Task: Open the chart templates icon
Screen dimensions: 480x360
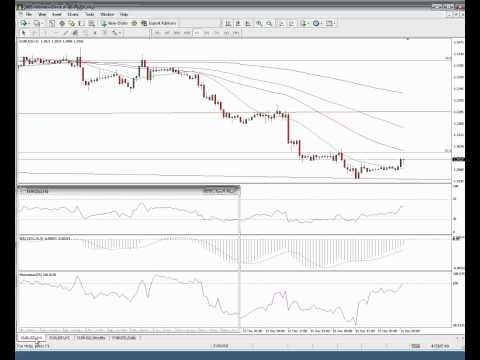Action: (x=329, y=23)
